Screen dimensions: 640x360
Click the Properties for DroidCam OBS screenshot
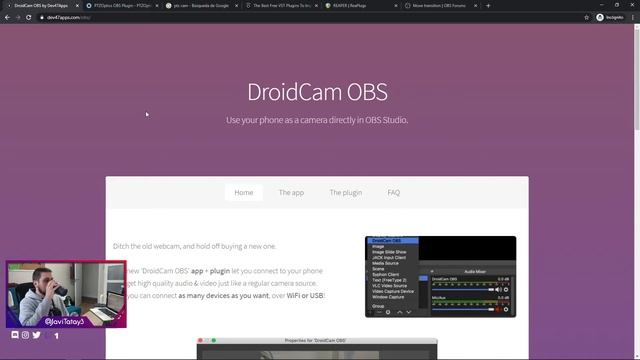point(317,348)
